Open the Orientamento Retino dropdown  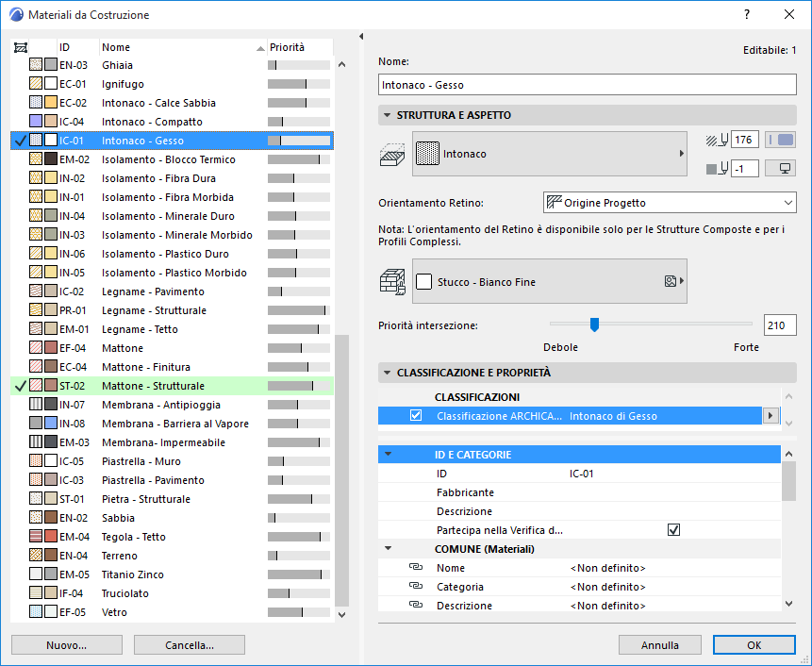point(670,203)
